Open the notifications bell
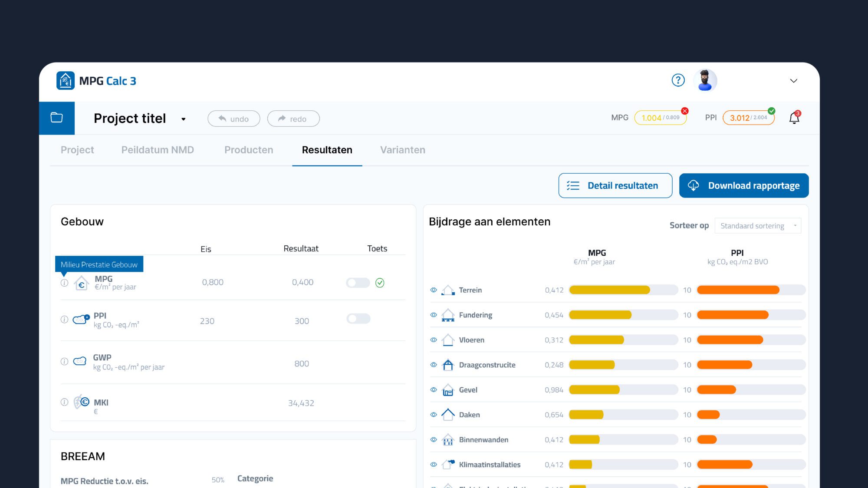868x488 pixels. tap(794, 118)
